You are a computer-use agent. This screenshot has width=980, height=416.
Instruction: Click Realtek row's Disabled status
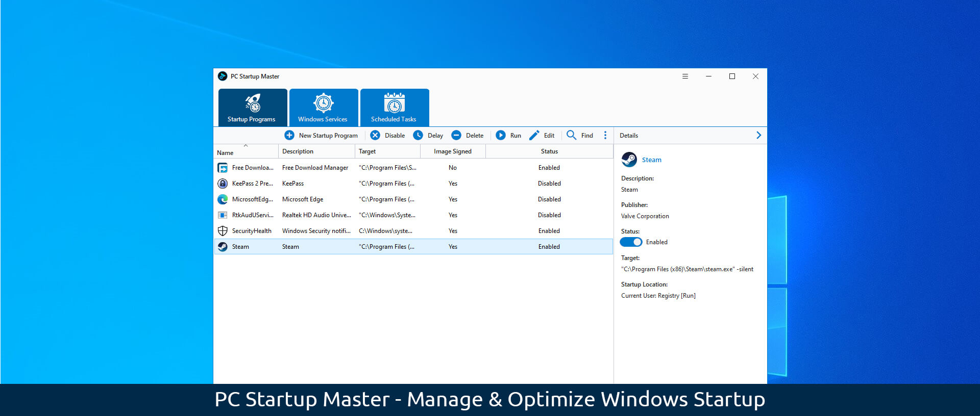coord(549,215)
